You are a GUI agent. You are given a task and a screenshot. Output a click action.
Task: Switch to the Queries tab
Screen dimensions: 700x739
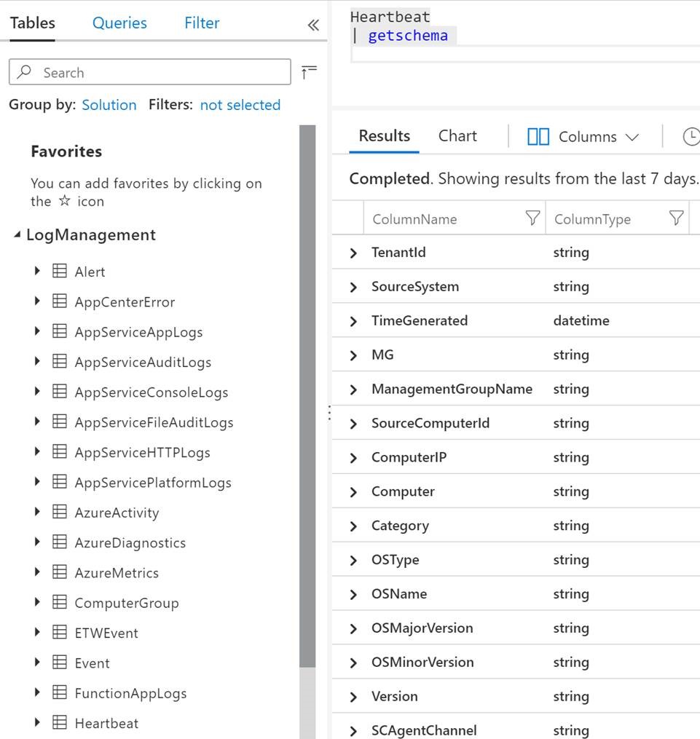pyautogui.click(x=119, y=23)
